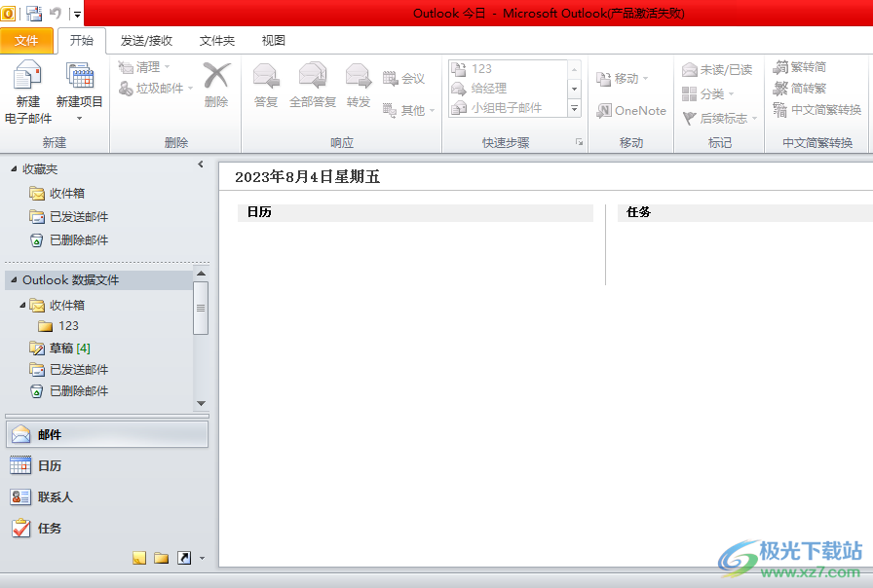
Task: Switch to the 文件夹 folder tab
Action: tap(217, 41)
